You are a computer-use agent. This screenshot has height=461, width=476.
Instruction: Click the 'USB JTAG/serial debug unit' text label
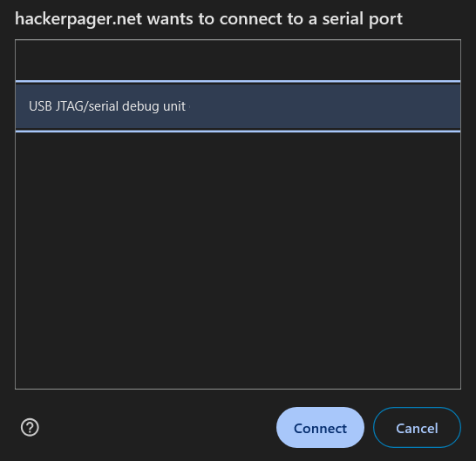point(107,106)
